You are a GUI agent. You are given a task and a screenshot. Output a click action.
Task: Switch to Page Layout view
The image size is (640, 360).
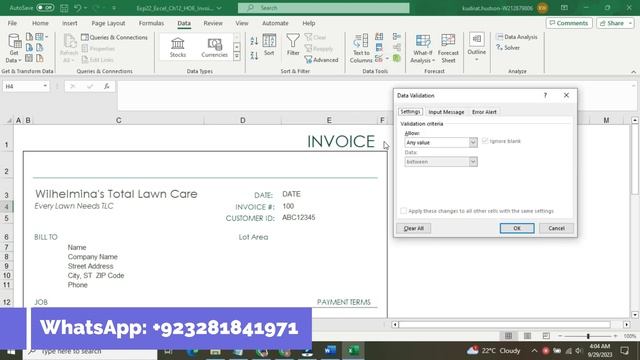pyautogui.click(x=527, y=336)
